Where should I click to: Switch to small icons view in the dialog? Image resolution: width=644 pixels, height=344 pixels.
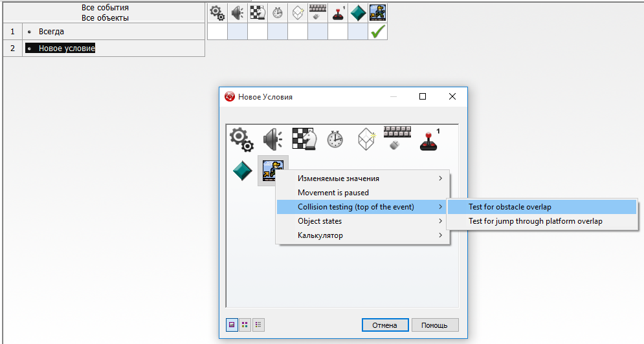click(x=245, y=325)
